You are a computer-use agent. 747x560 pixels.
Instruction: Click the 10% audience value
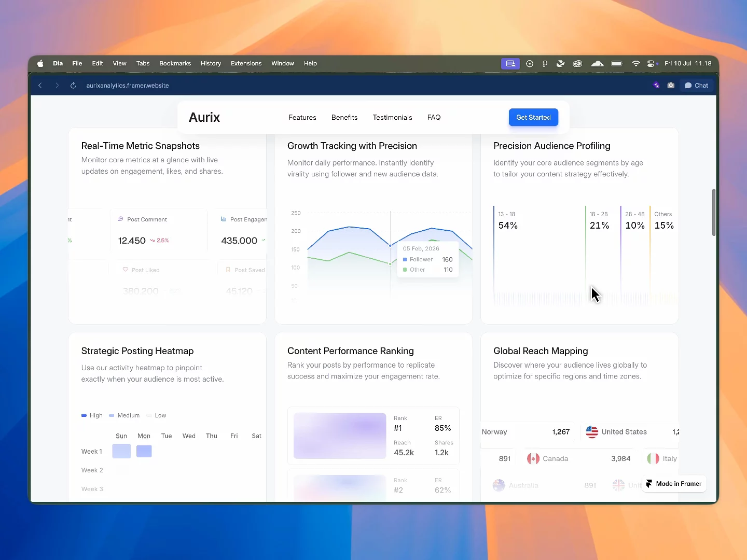coord(635,226)
